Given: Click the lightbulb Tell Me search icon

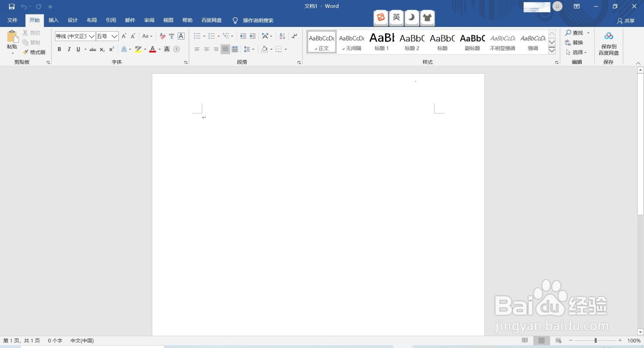Looking at the screenshot, I should pyautogui.click(x=235, y=21).
